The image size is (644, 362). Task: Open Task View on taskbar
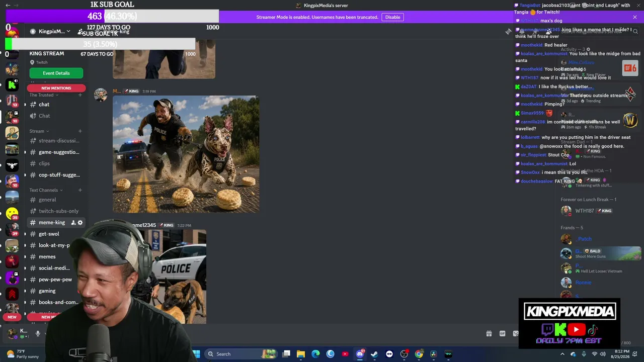[286, 354]
